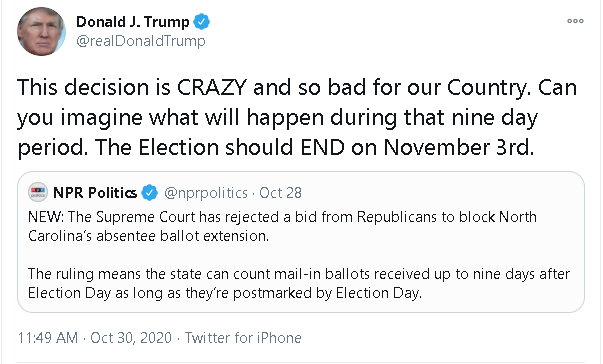603x364 pixels.
Task: Open the Donald J. Trump display name link
Action: click(133, 22)
